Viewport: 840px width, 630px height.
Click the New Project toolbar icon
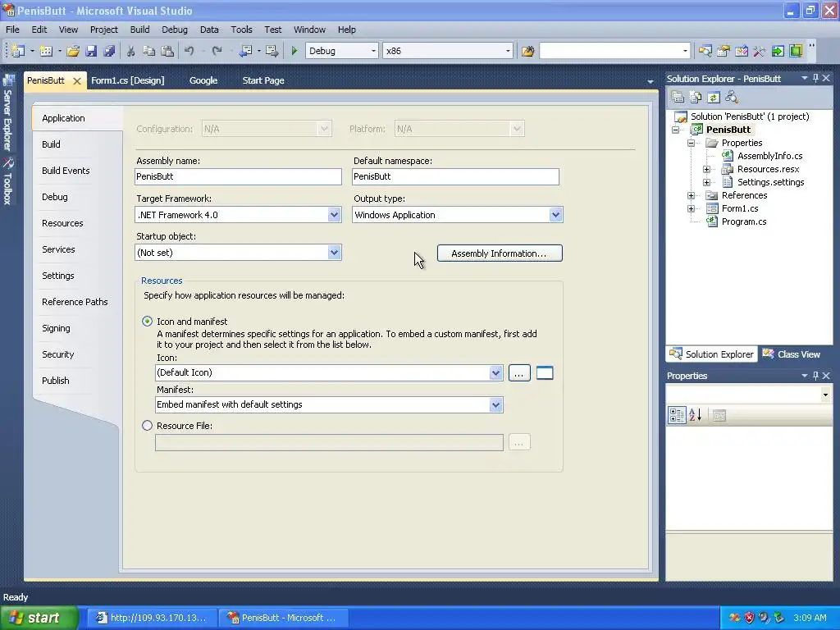click(18, 51)
